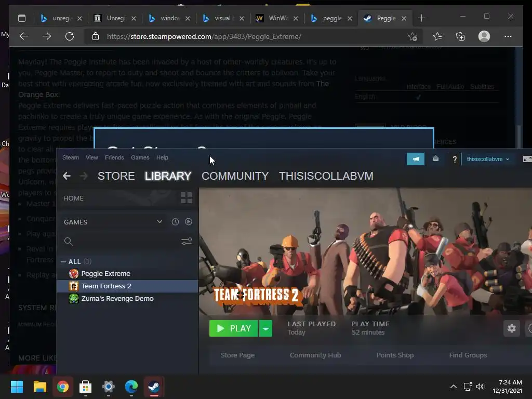This screenshot has width=532, height=399.
Task: Open Settings gear on taskbar
Action: click(x=109, y=387)
